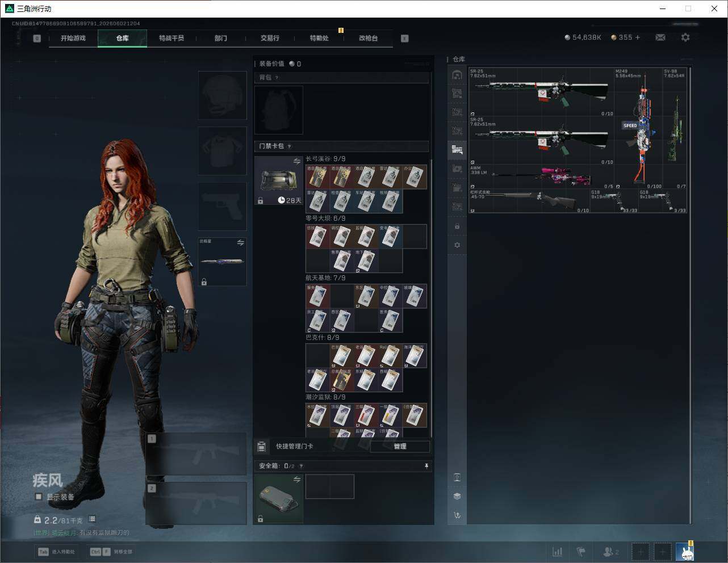Switch to the 开始游戏 tab
This screenshot has height=563, width=728.
(x=73, y=38)
